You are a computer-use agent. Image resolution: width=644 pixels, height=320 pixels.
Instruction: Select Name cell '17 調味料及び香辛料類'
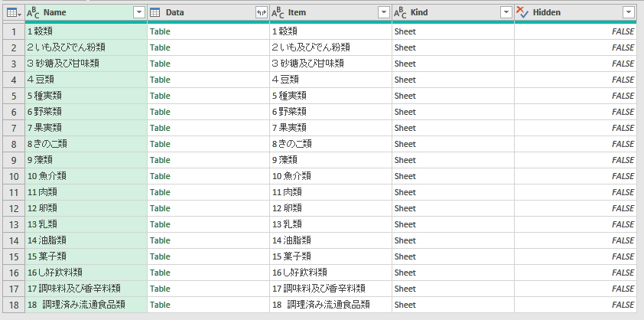[x=86, y=289]
